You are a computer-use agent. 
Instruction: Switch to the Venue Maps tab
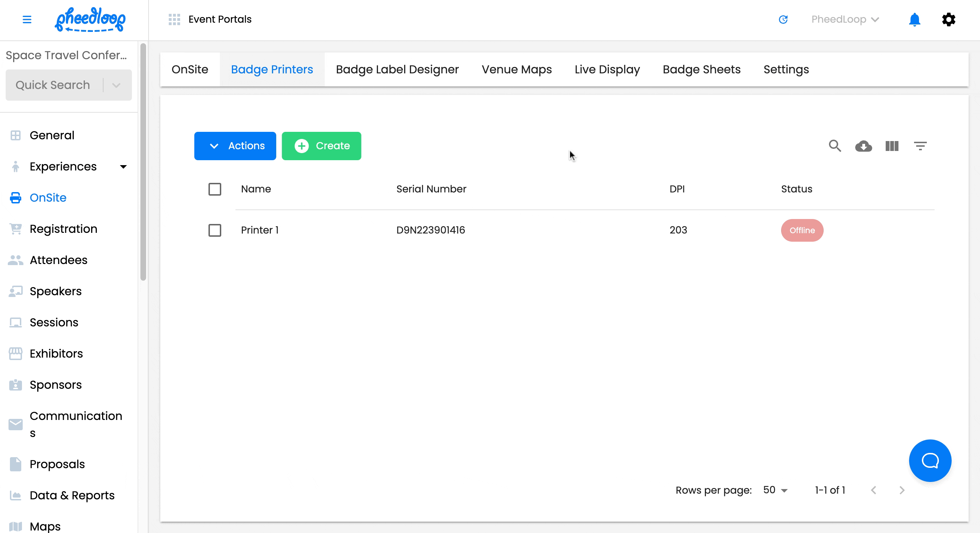(x=516, y=69)
